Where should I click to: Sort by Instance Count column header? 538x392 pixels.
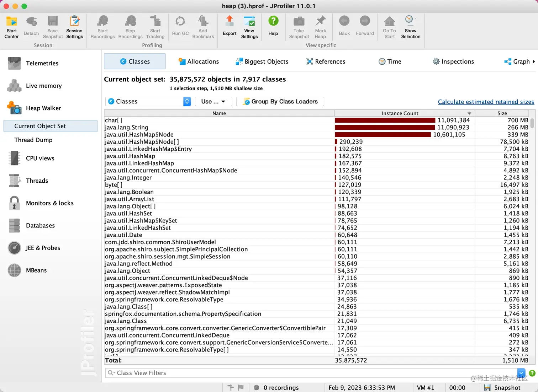(x=404, y=113)
